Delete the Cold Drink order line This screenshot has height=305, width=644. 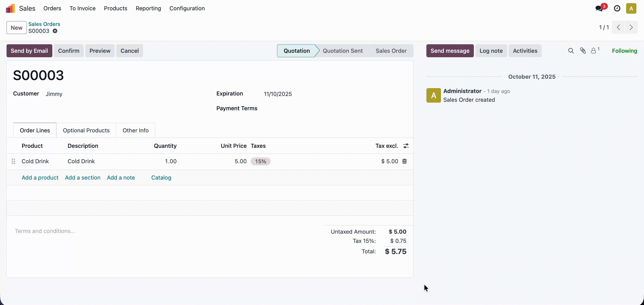(x=404, y=161)
